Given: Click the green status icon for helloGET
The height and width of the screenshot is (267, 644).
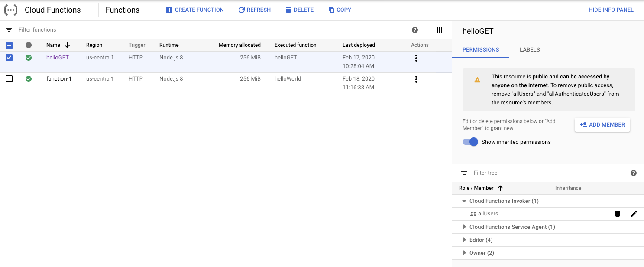Looking at the screenshot, I should pyautogui.click(x=29, y=58).
